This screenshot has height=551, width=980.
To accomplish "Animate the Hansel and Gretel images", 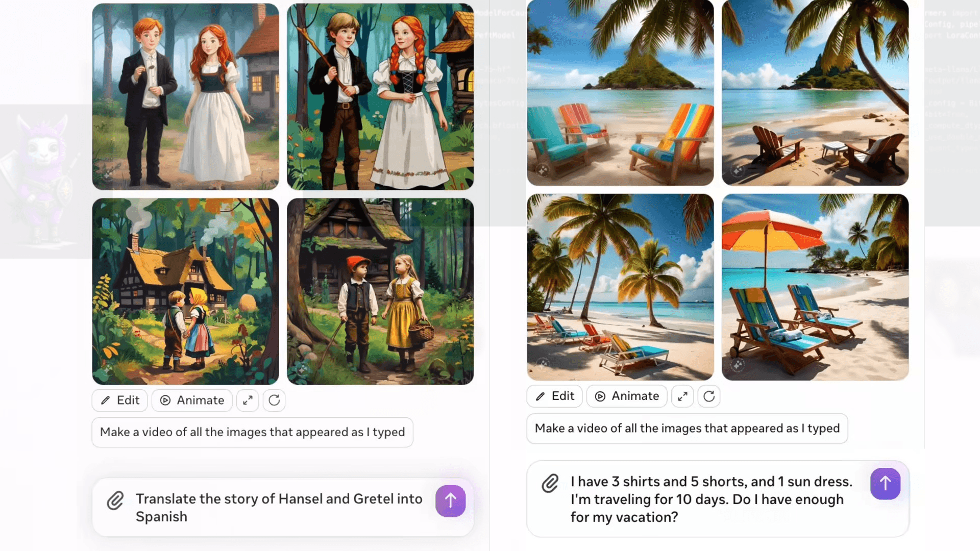I will click(x=192, y=400).
